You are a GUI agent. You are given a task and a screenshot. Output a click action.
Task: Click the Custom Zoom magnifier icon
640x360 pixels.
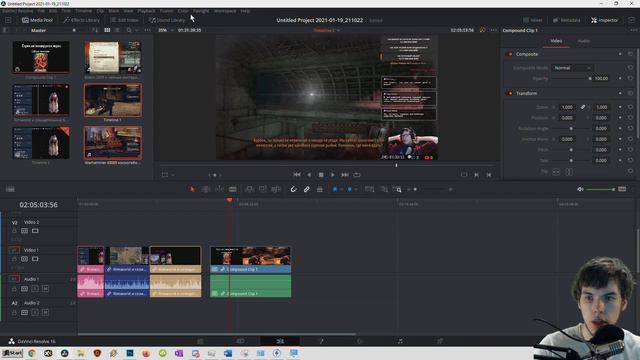pos(397,189)
